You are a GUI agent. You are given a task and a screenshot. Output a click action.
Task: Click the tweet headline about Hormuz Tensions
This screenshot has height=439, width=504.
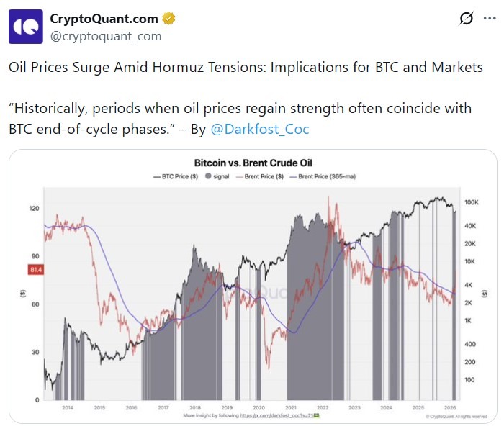coord(246,67)
